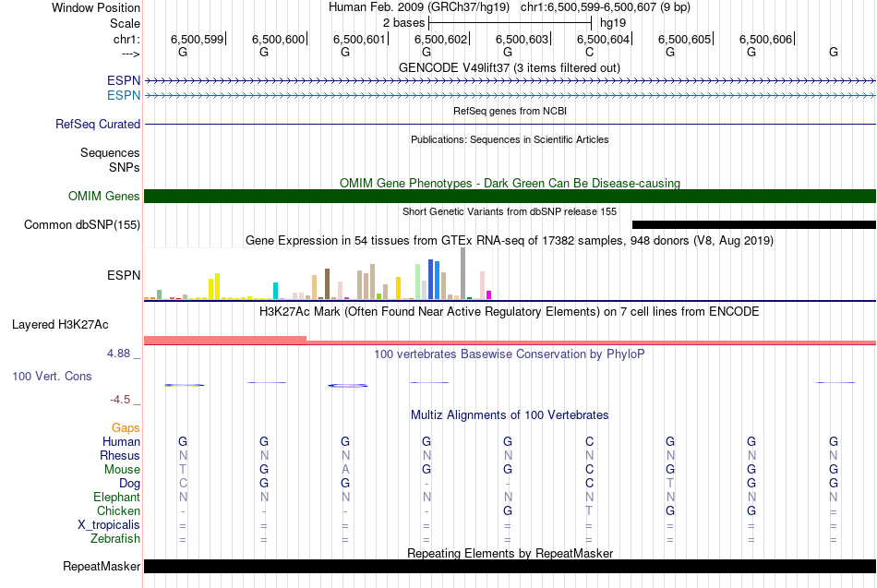Open the "Multiz Alignments of 100 Vertebrates" title
The width and height of the screenshot is (877, 588).
tap(510, 415)
